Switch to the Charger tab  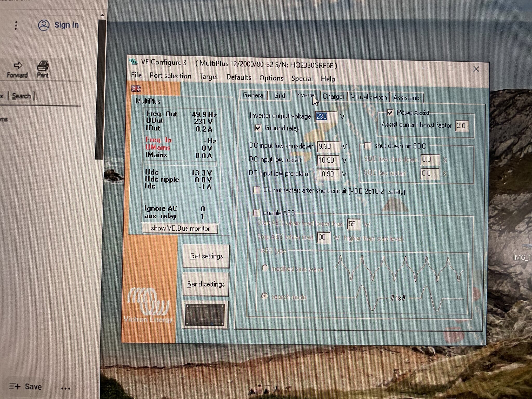(x=334, y=97)
